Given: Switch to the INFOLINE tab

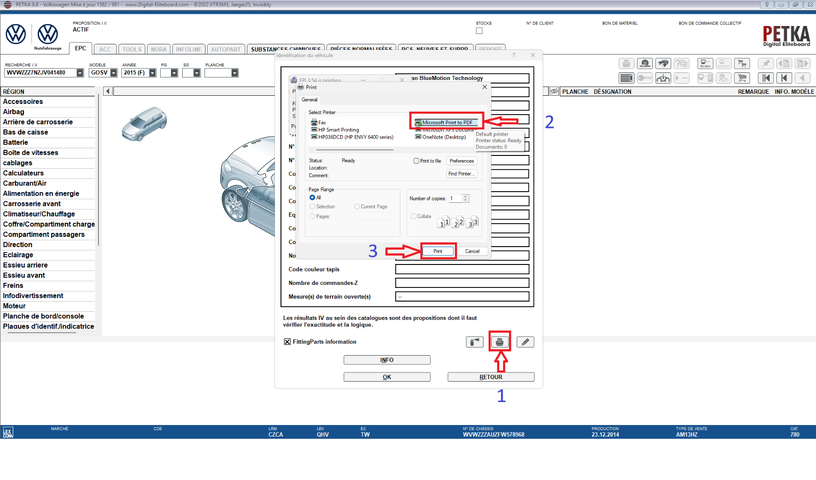Looking at the screenshot, I should coord(188,49).
